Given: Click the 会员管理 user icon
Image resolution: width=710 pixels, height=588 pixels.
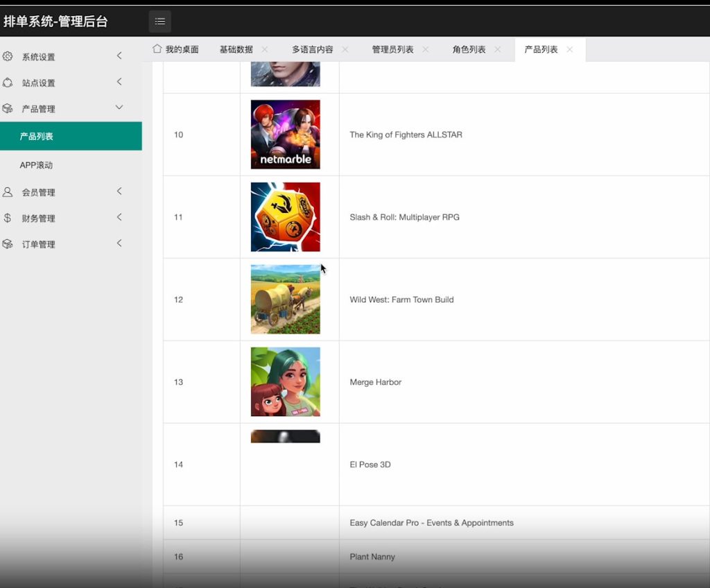Looking at the screenshot, I should tap(8, 191).
